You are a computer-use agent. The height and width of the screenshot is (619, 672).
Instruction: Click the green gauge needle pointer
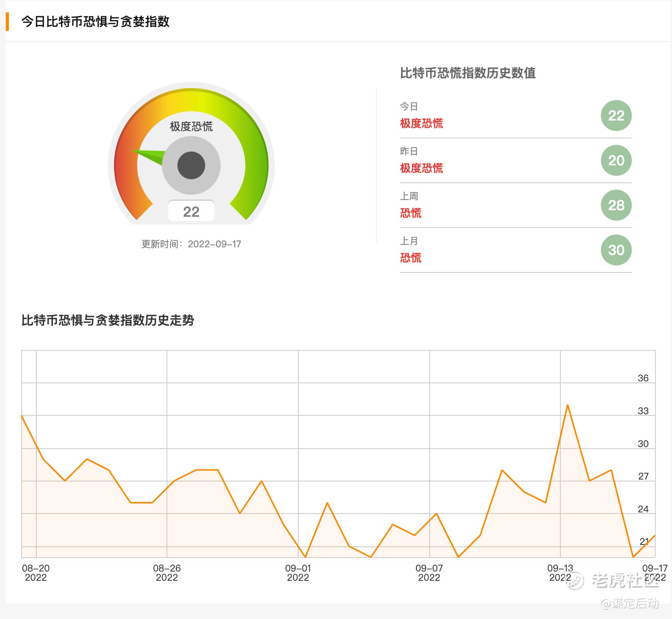coord(148,156)
